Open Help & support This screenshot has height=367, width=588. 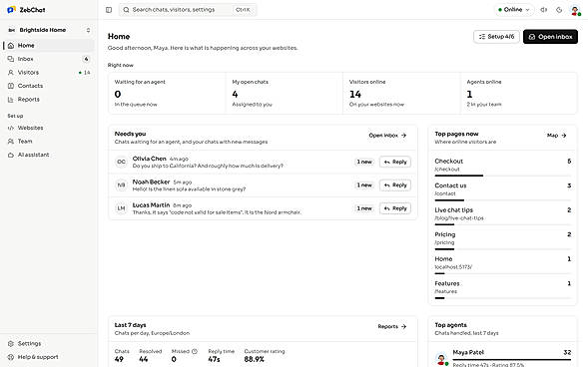[x=49, y=357]
